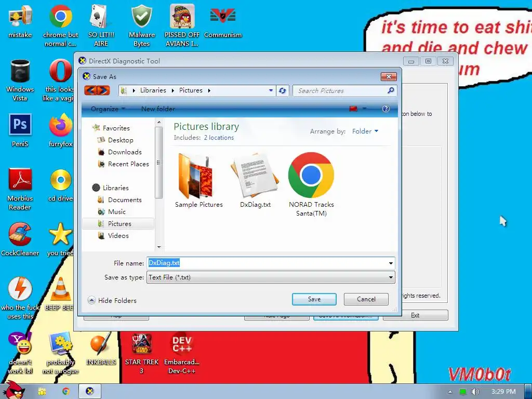This screenshot has height=399, width=532.
Task: Select the DxDiag.txt file
Action: pos(256,180)
